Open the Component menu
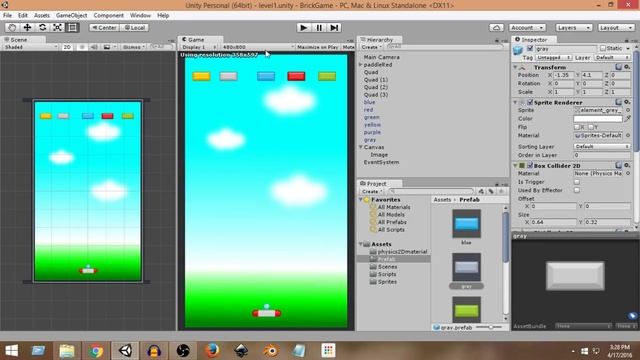640x360 pixels. tap(108, 15)
